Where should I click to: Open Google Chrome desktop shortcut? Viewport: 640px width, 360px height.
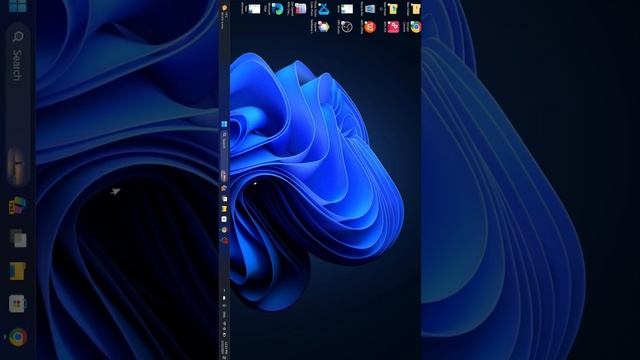pyautogui.click(x=416, y=27)
